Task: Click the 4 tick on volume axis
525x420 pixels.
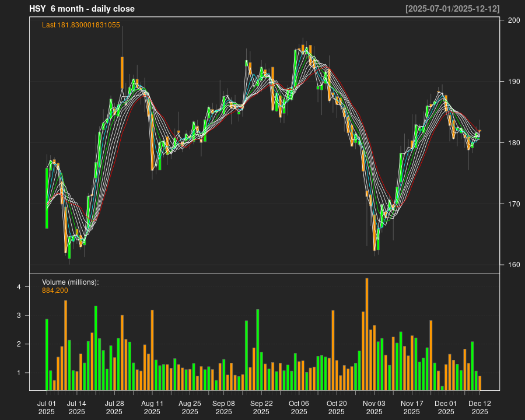Action: 19,287
